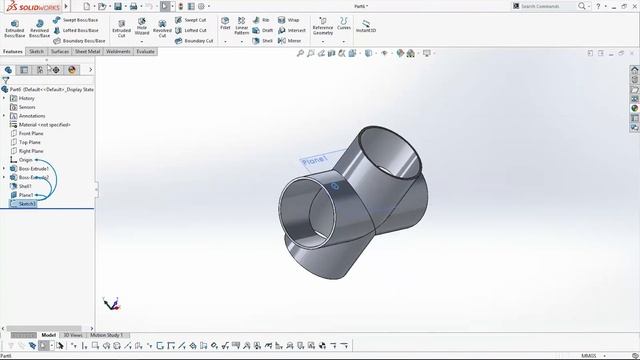
Task: Switch to the Sketch tab
Action: [x=36, y=51]
